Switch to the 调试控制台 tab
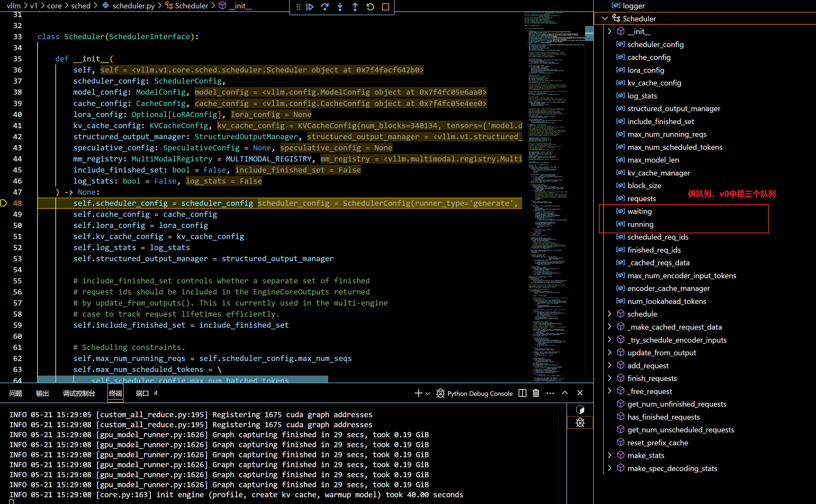Screen dimensions: 816x504 click(x=79, y=393)
